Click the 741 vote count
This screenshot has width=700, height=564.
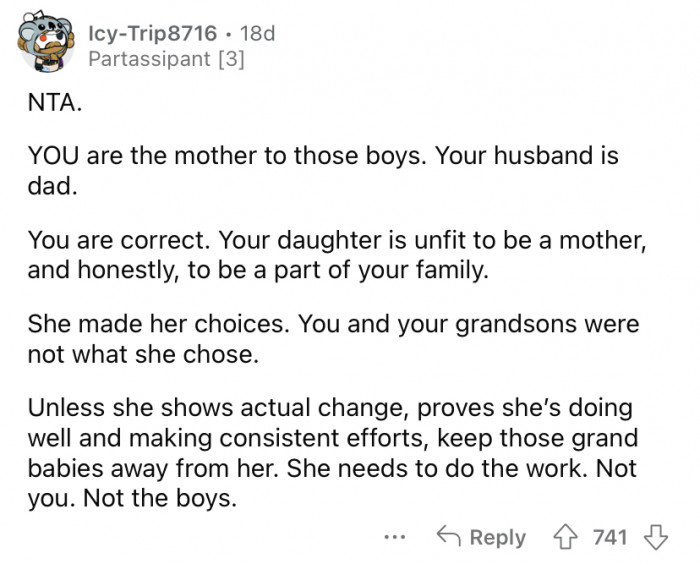609,537
